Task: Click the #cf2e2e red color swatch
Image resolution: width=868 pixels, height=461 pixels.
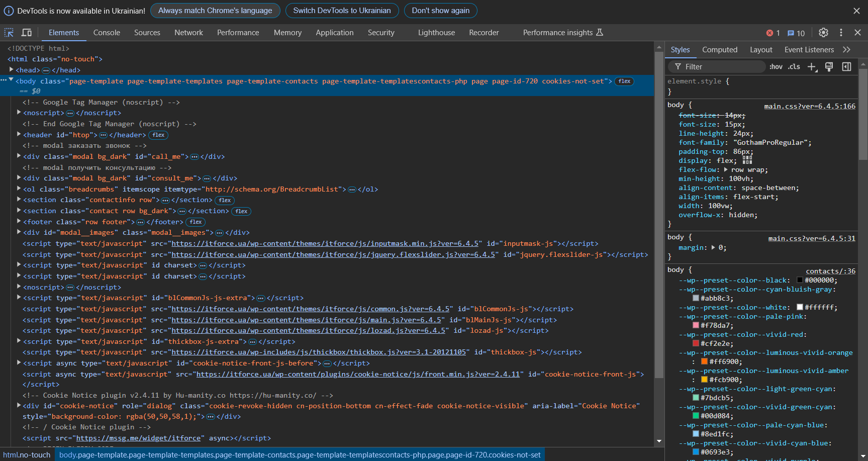Action: tap(697, 343)
